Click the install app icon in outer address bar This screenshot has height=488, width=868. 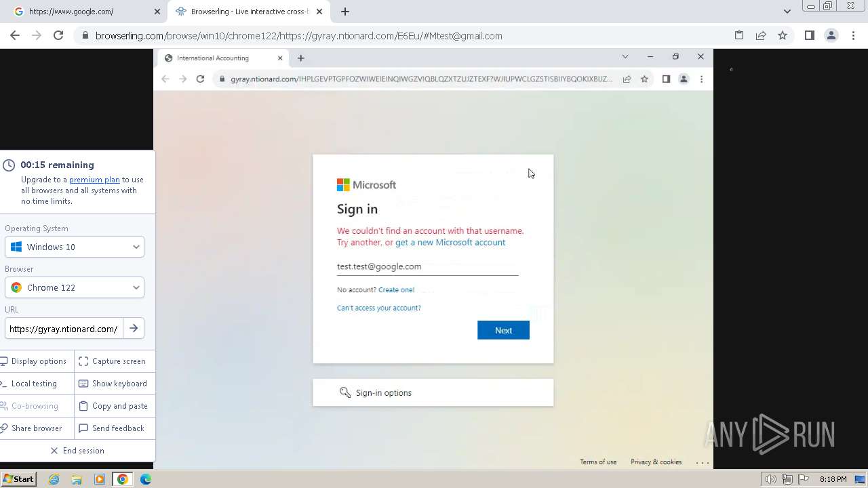tap(739, 36)
